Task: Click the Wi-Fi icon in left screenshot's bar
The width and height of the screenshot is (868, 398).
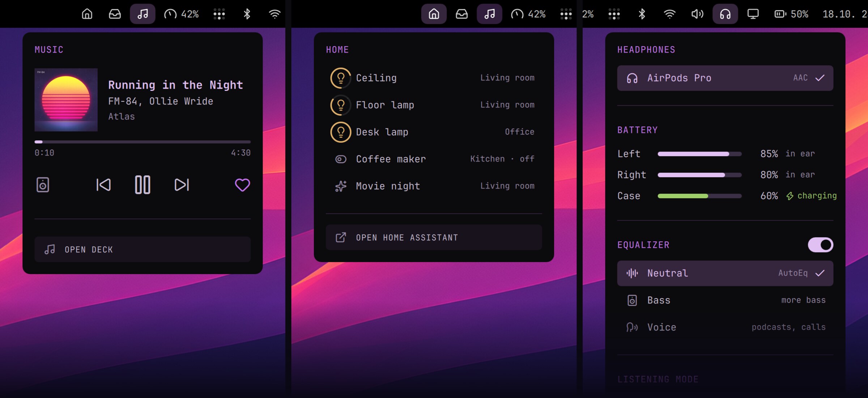Action: point(275,14)
